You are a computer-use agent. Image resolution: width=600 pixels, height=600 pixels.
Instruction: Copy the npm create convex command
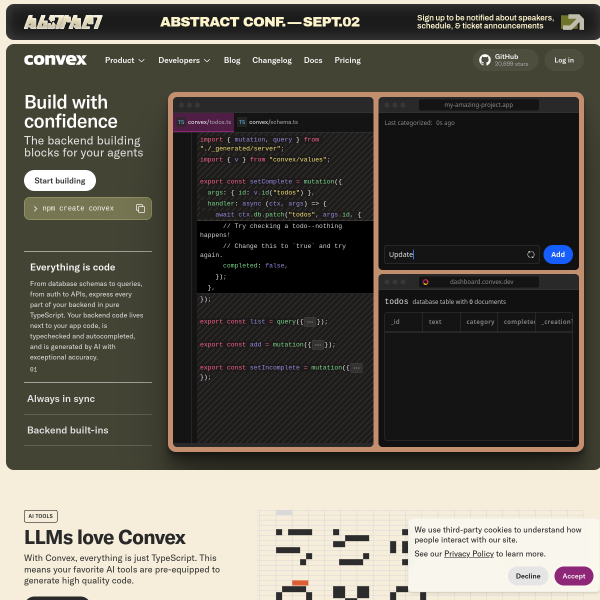coord(140,208)
